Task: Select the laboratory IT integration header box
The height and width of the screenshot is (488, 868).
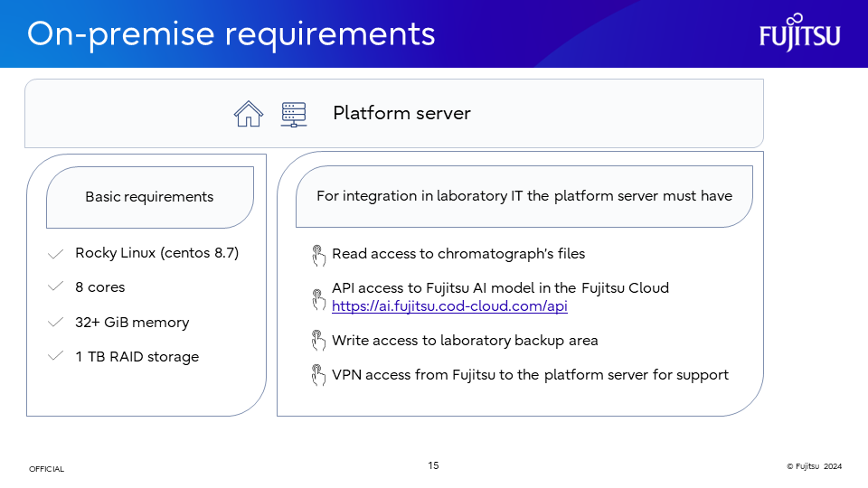Action: [x=524, y=196]
